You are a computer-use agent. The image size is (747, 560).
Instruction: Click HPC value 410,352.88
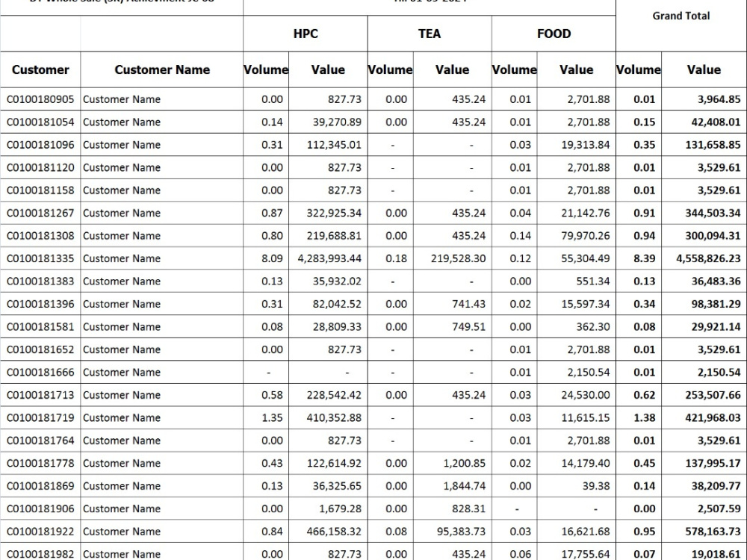(x=334, y=418)
